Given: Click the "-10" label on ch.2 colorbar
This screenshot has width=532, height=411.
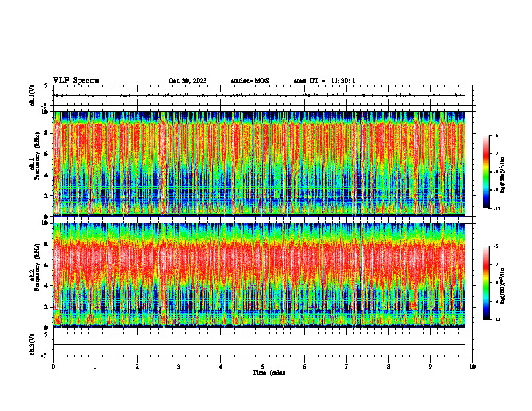Looking at the screenshot, I should 497,320.
